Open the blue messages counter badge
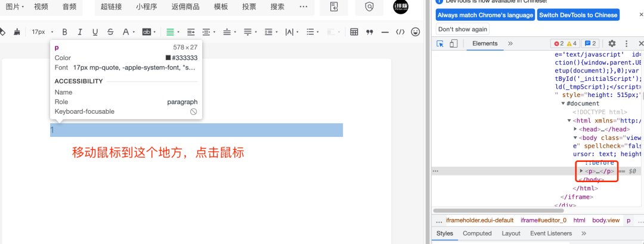The width and height of the screenshot is (644, 244). [590, 43]
